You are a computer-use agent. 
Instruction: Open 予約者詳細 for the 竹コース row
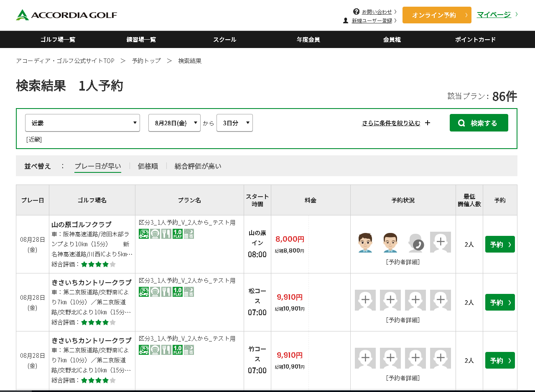click(x=403, y=378)
